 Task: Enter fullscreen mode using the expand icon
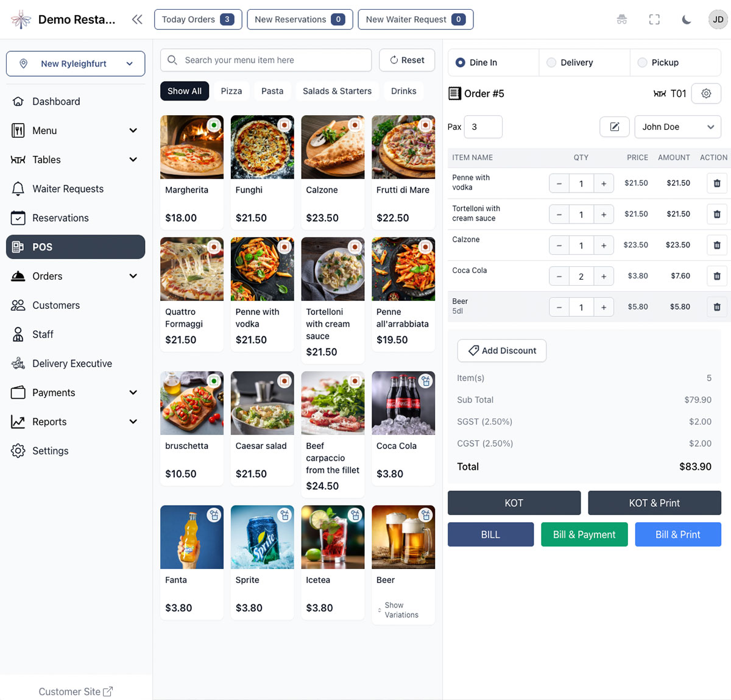(x=654, y=19)
